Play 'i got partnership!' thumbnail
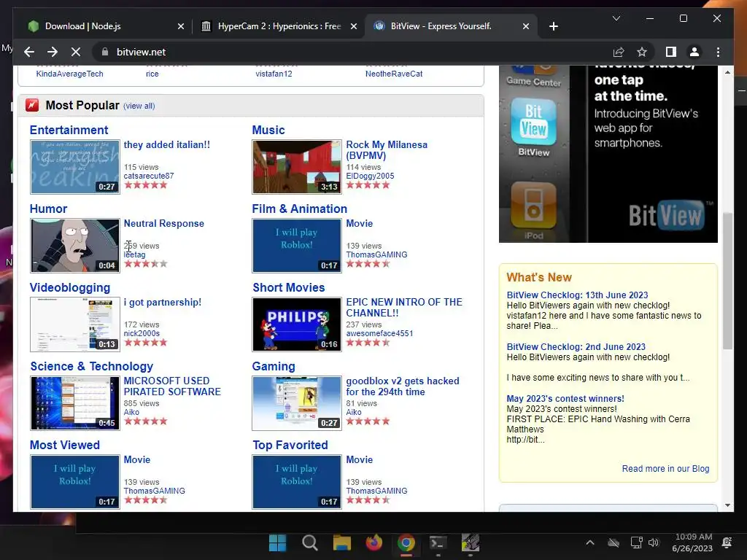Viewport: 747px width, 560px height. pos(75,324)
